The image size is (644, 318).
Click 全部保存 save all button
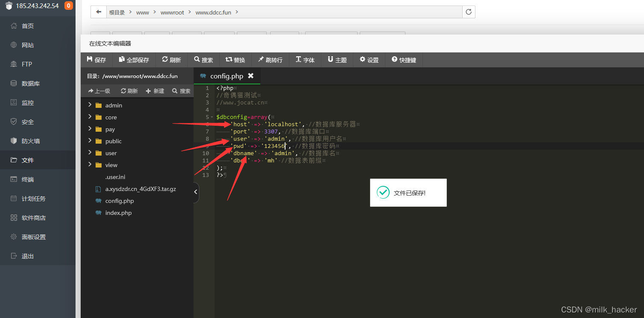click(134, 60)
